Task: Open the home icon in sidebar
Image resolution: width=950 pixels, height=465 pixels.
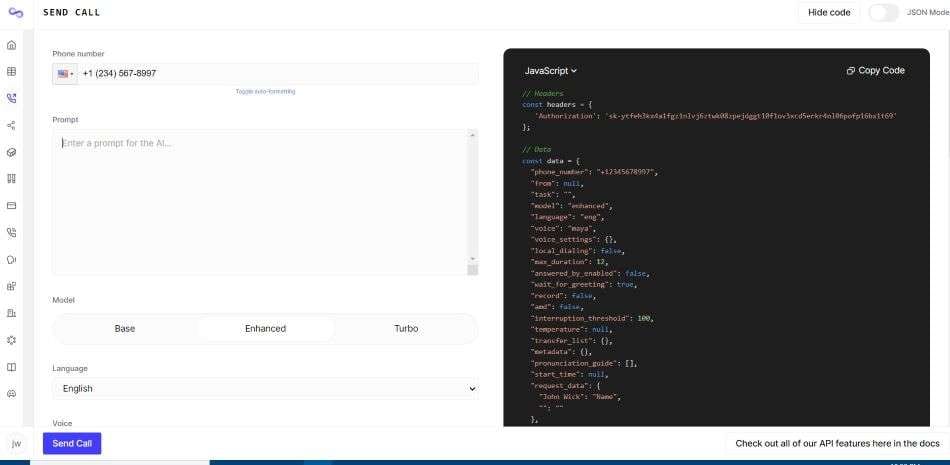Action: pos(11,45)
